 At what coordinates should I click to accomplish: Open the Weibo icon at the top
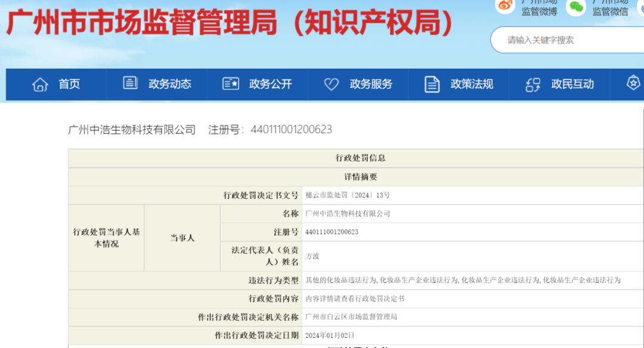[x=505, y=6]
